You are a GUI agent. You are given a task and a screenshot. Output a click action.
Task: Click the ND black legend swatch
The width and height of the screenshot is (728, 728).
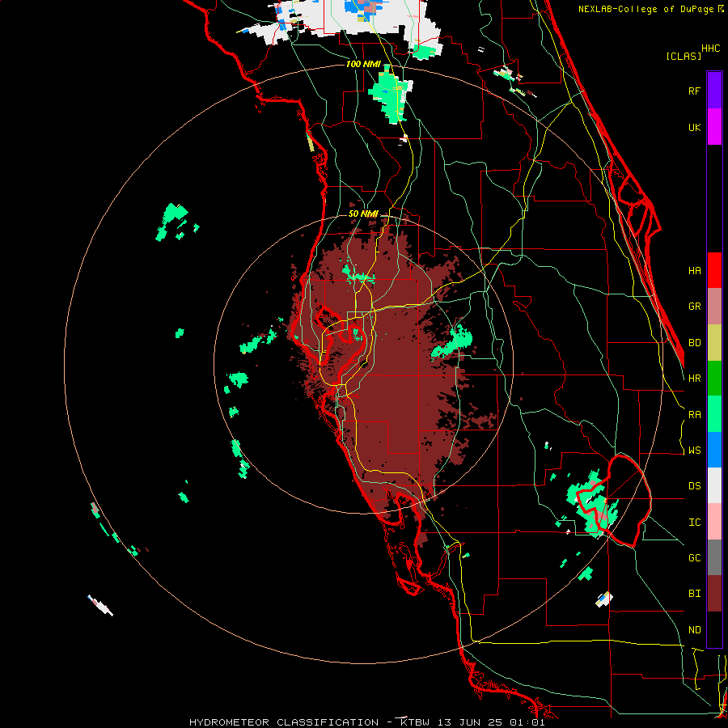point(714,629)
